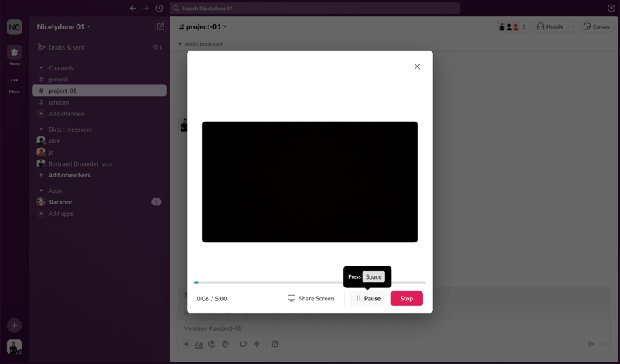The height and width of the screenshot is (364, 620).
Task: Open Huddle options dropdown arrow
Action: click(x=573, y=26)
